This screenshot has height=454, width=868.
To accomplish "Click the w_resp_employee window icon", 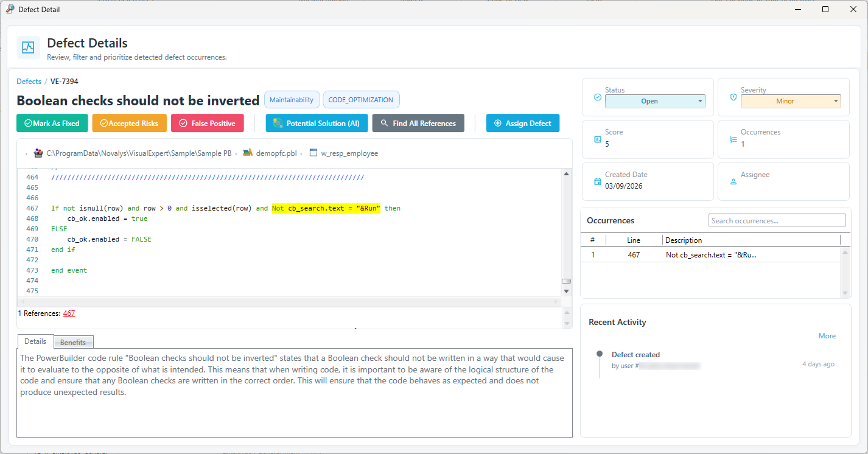I will tap(313, 153).
